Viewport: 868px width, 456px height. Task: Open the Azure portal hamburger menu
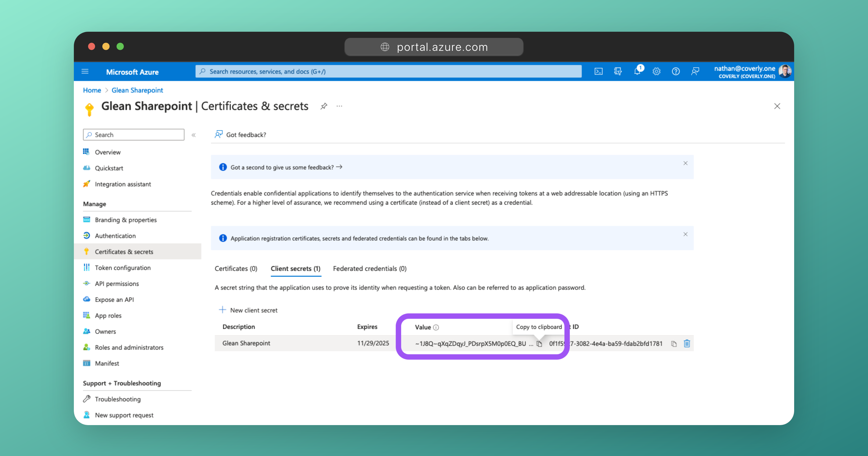coord(85,72)
